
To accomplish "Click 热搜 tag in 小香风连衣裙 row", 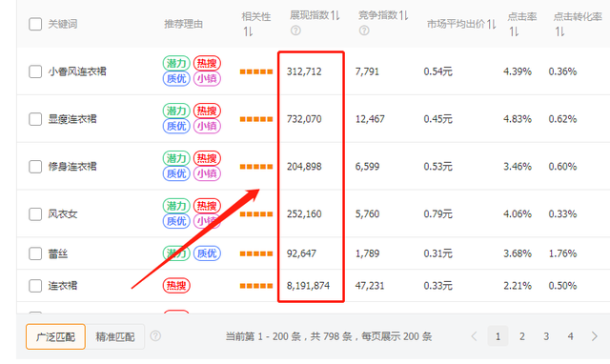I will [207, 63].
